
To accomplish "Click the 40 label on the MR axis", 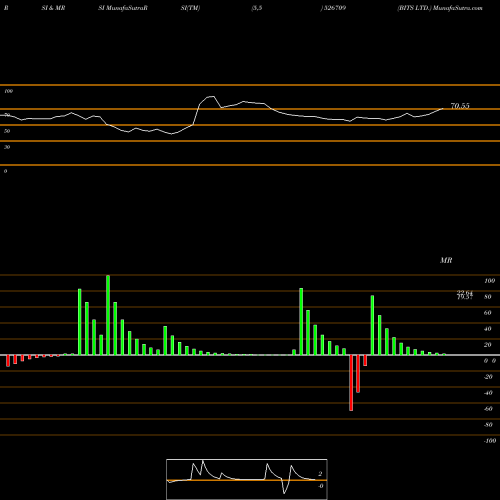I will (x=488, y=329).
